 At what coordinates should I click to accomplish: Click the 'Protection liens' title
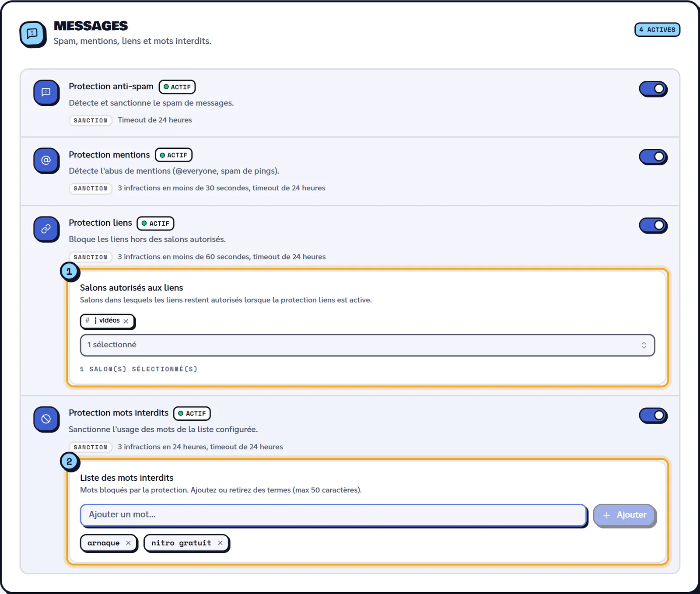pyautogui.click(x=100, y=223)
